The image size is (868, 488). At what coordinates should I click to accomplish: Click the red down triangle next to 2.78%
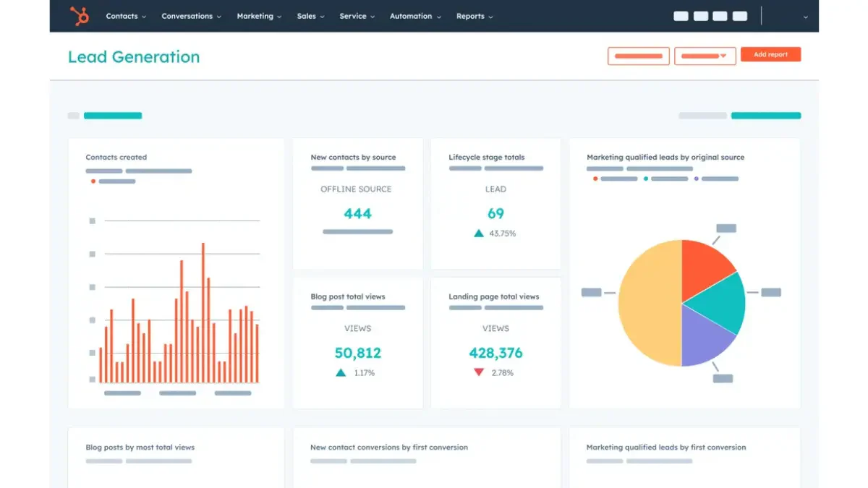click(478, 372)
